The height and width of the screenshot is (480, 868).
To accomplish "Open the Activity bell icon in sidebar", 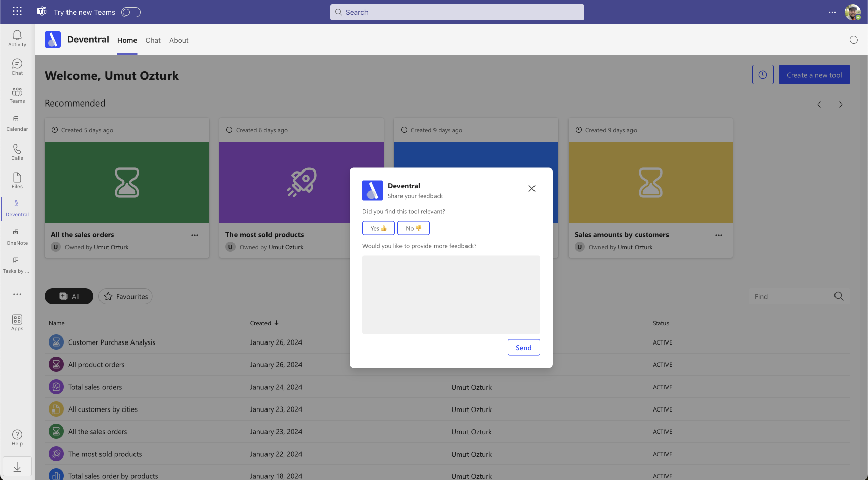I will click(17, 38).
